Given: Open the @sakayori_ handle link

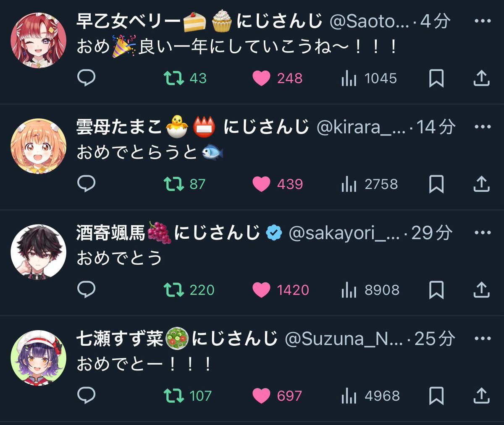Looking at the screenshot, I should [344, 233].
